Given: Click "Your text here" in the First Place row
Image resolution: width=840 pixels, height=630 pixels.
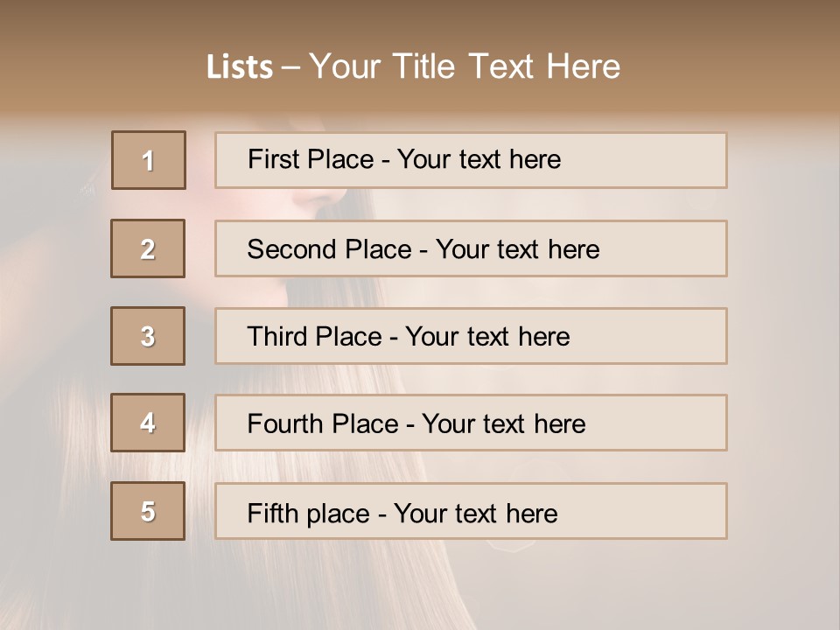Looking at the screenshot, I should [x=479, y=159].
